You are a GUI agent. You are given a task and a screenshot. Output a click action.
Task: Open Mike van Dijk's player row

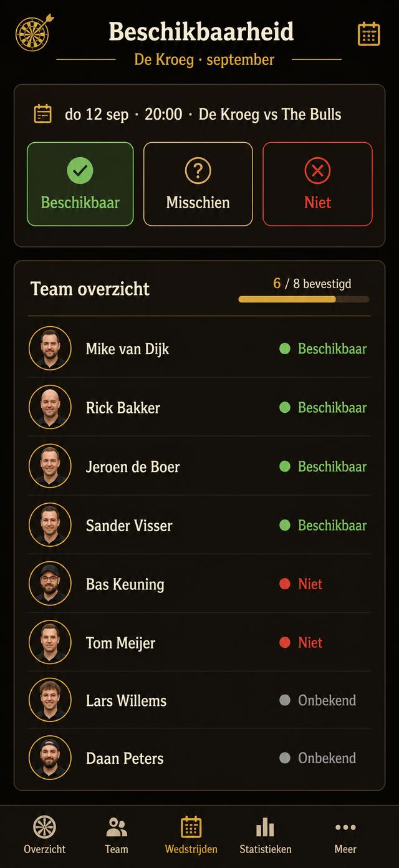tap(199, 349)
